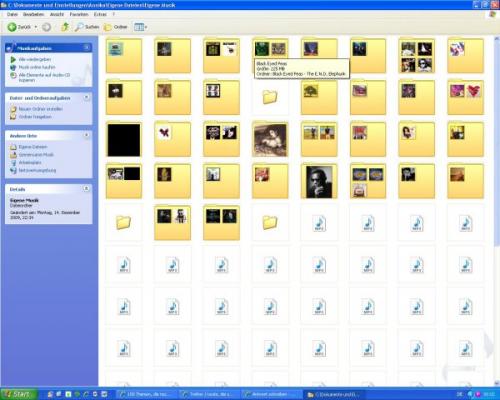Click the share icon beside Ordner freigeben

13,117
